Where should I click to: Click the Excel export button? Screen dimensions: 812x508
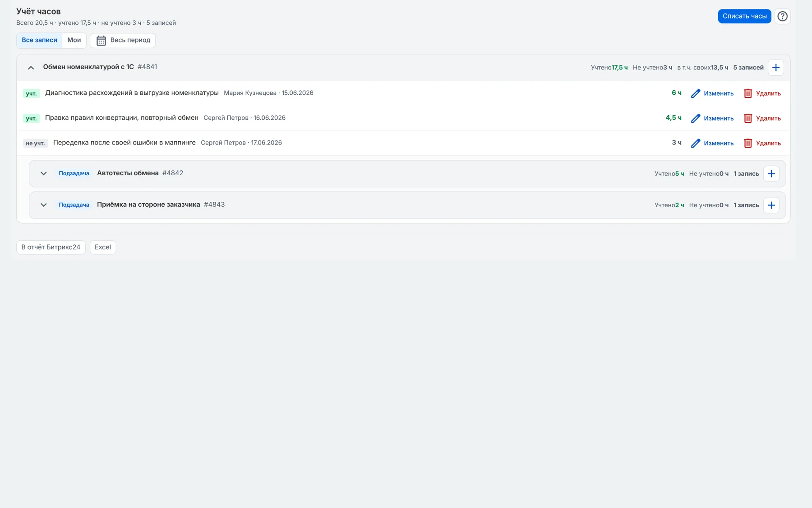103,247
